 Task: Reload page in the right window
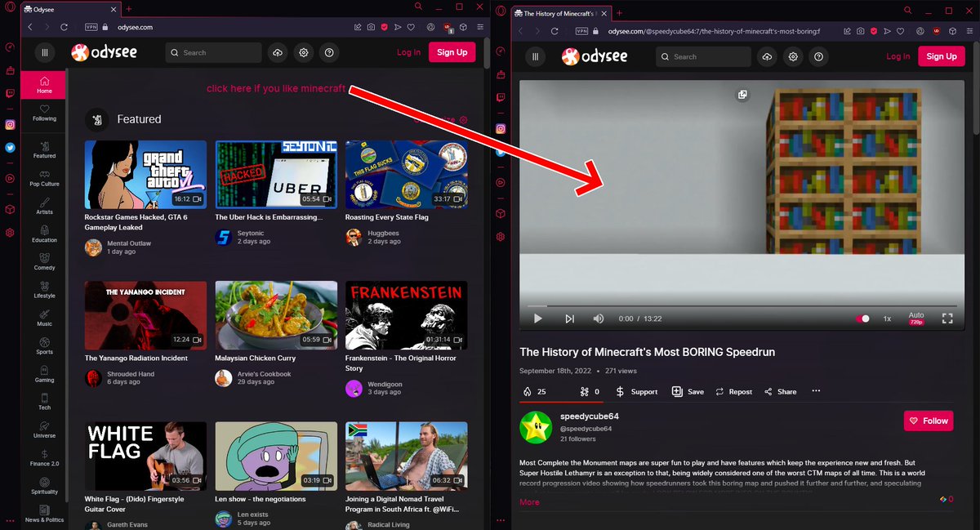click(x=555, y=31)
